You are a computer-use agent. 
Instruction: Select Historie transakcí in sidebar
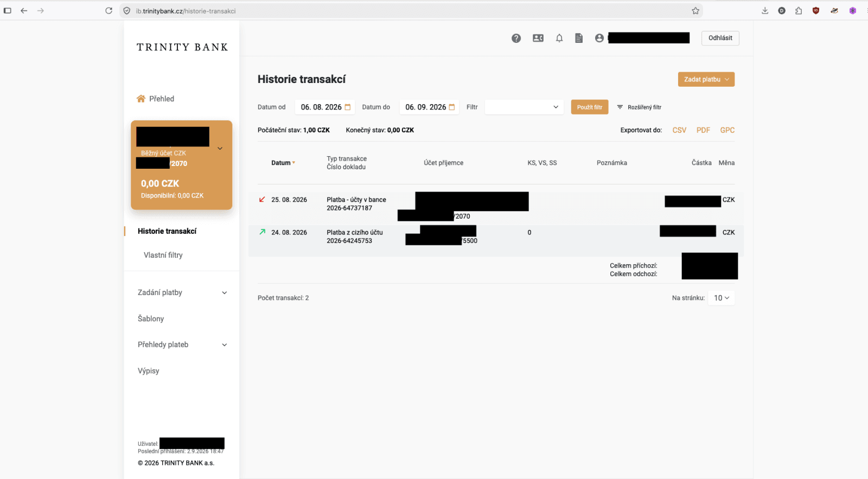[x=167, y=231]
